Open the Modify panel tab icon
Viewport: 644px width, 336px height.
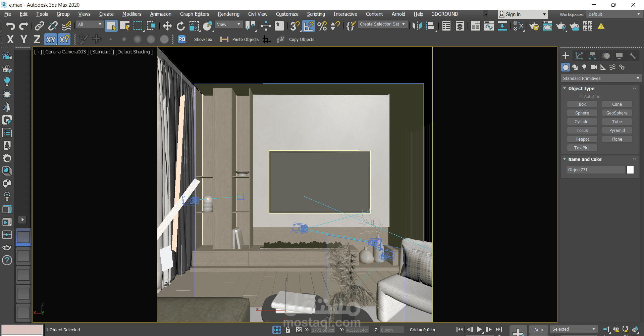click(x=579, y=56)
